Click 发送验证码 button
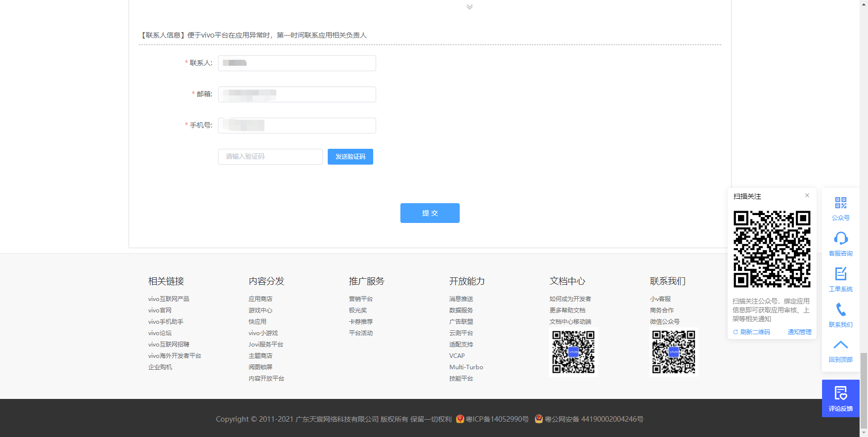Image resolution: width=868 pixels, height=437 pixels. coord(350,157)
